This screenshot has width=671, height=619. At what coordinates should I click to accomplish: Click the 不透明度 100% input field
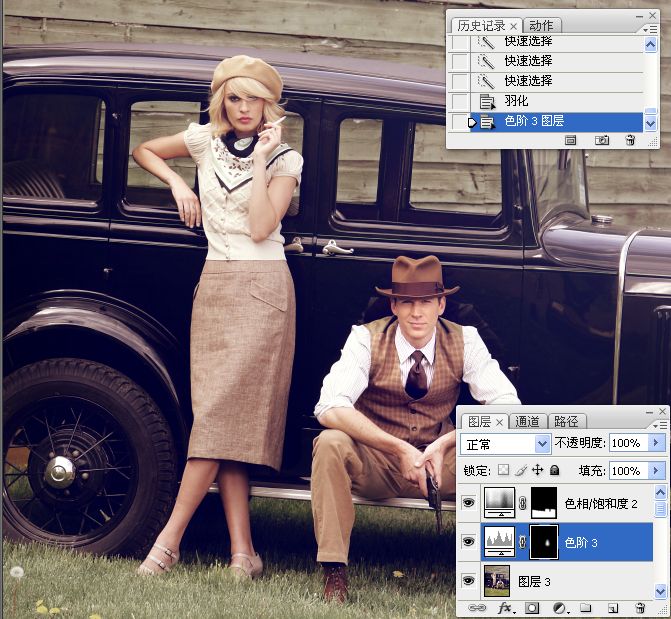click(629, 443)
